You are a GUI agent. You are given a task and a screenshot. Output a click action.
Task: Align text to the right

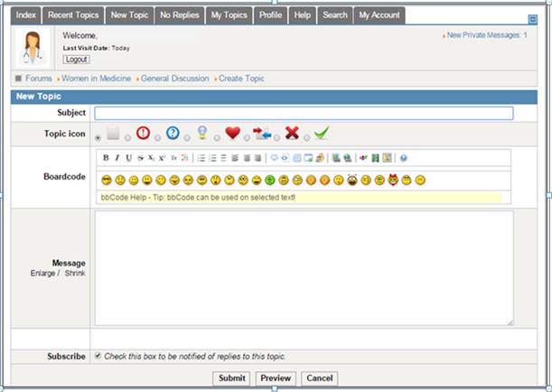257,158
